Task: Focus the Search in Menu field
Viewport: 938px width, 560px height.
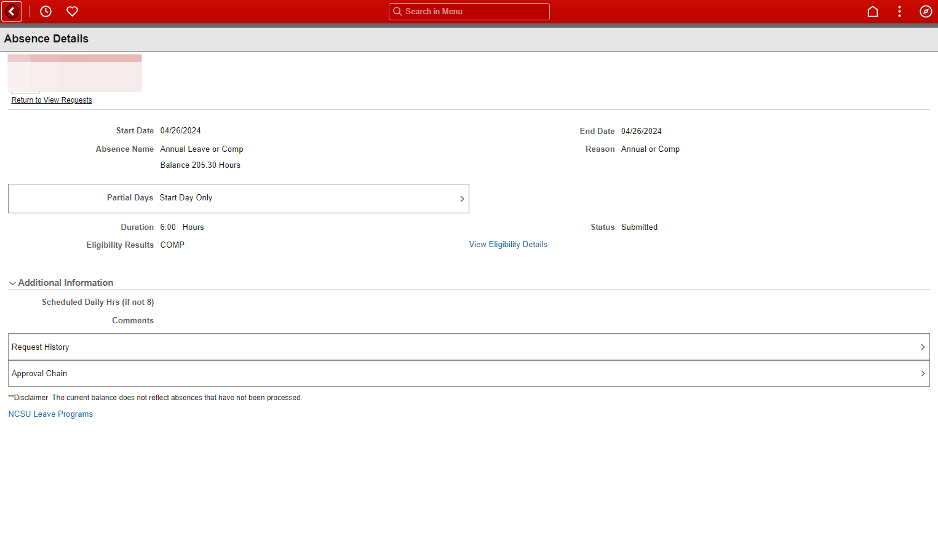Action: coord(469,12)
